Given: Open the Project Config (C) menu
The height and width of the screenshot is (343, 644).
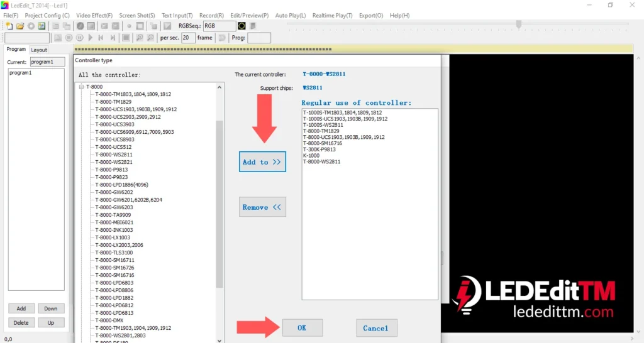Looking at the screenshot, I should coord(47,15).
